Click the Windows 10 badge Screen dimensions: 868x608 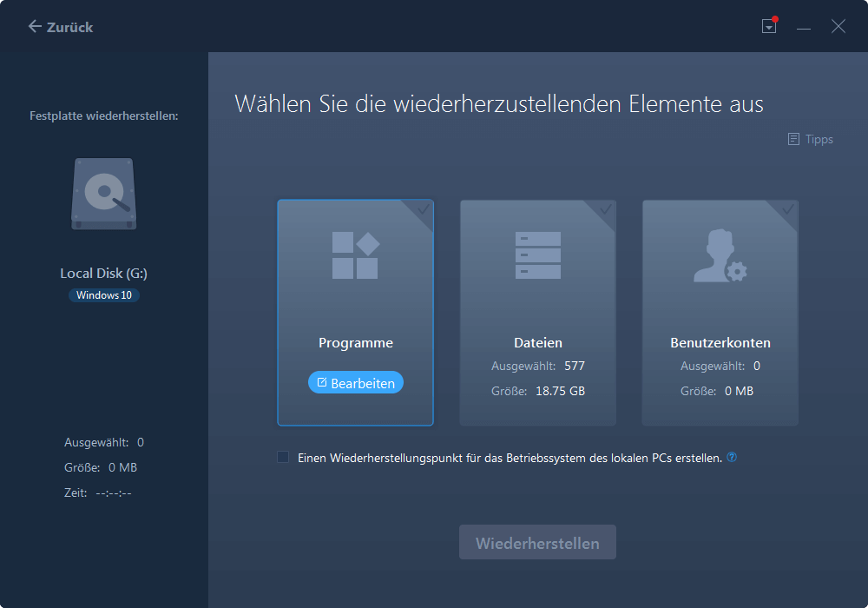(x=104, y=295)
